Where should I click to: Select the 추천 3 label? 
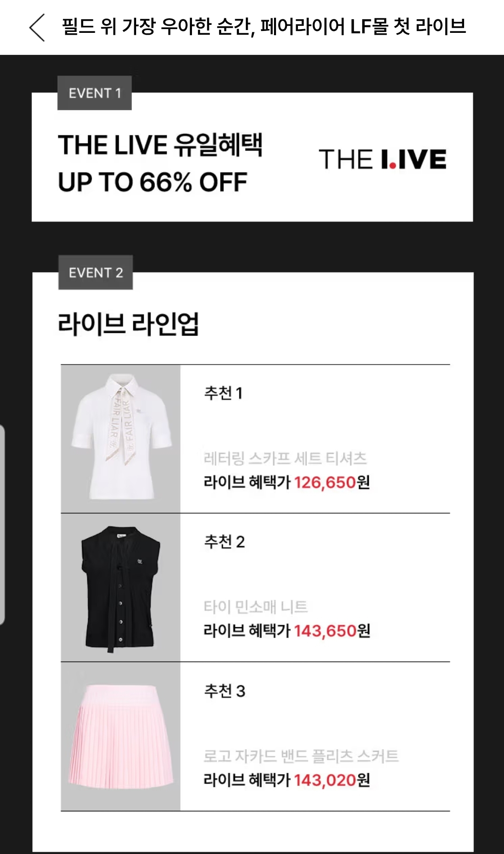[224, 691]
